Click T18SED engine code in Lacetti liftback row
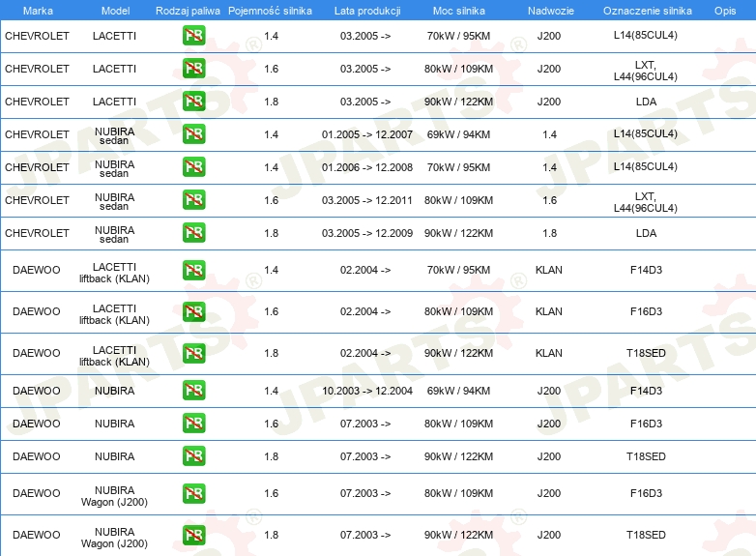756x556 pixels. point(646,353)
